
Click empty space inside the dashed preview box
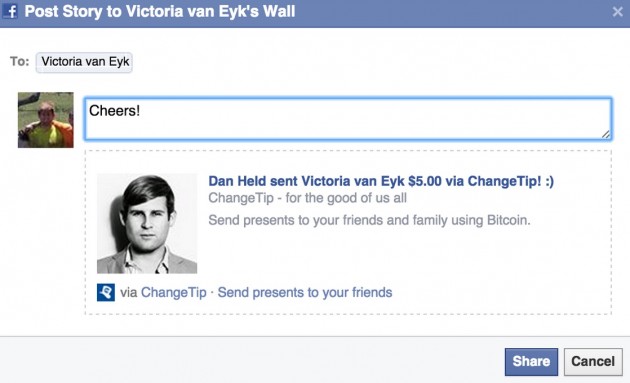tap(402, 257)
